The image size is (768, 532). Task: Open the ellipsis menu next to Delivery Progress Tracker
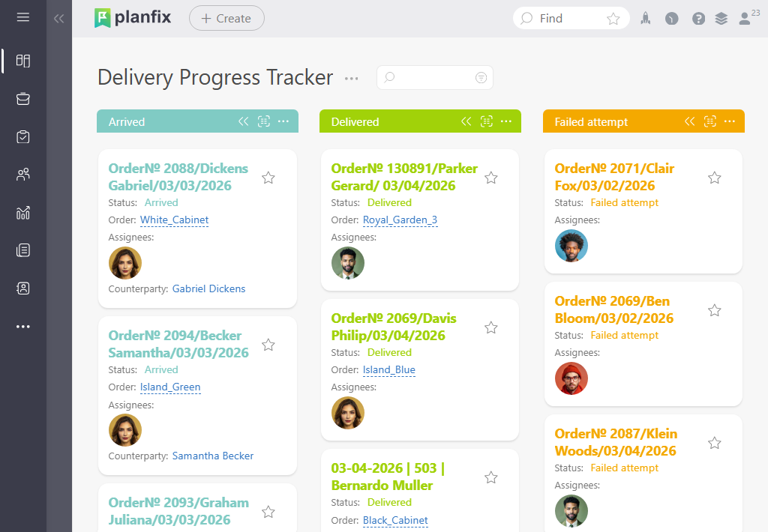point(351,77)
